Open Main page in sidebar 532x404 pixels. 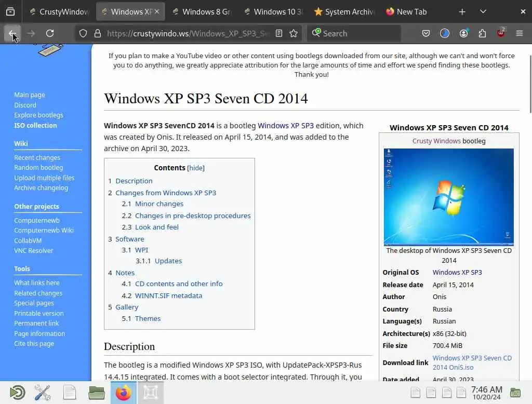(x=30, y=95)
